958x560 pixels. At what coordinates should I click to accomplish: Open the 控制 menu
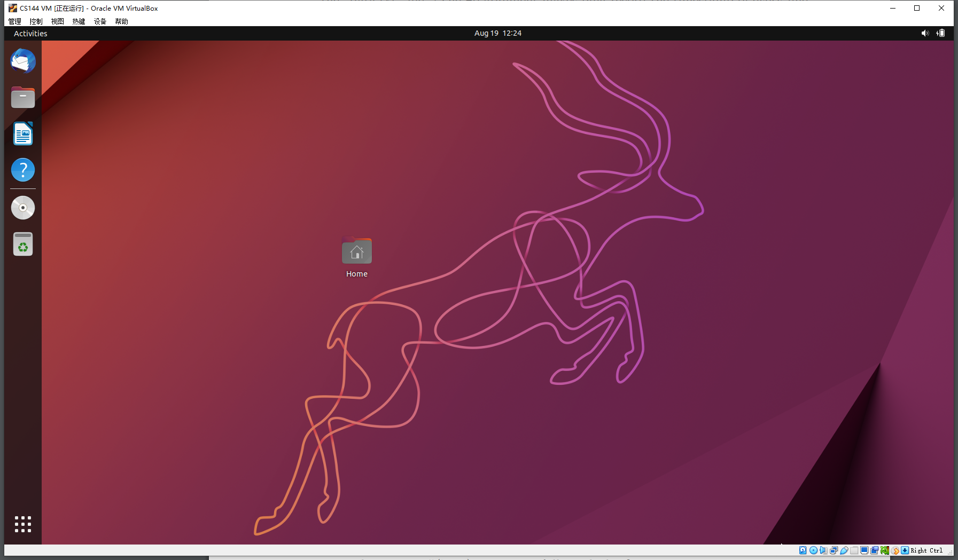pos(36,21)
